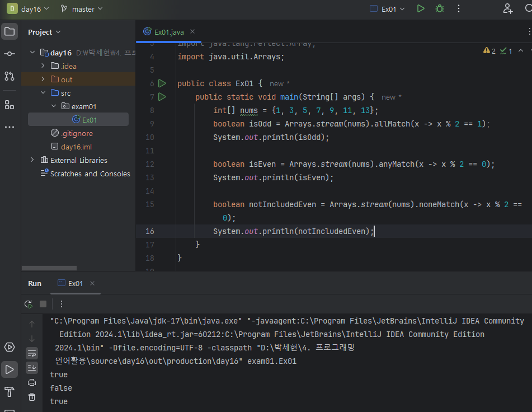Open the master branch dropdown

tap(82, 9)
